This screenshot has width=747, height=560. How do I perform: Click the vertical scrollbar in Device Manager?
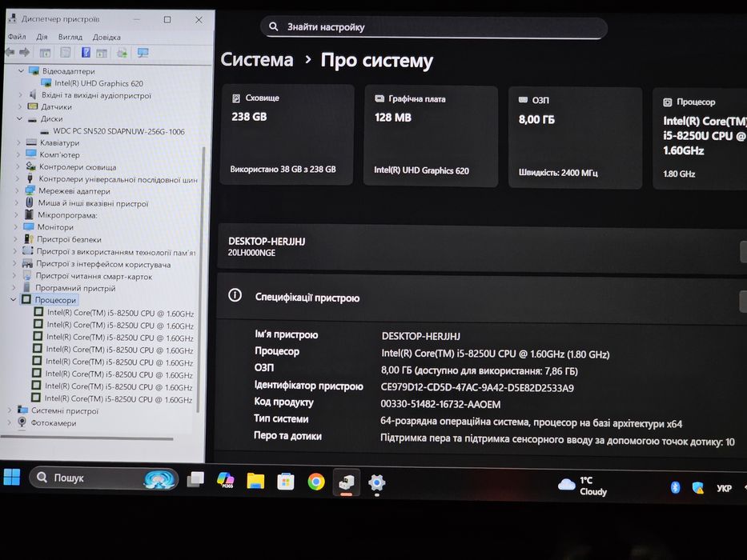tap(201, 281)
